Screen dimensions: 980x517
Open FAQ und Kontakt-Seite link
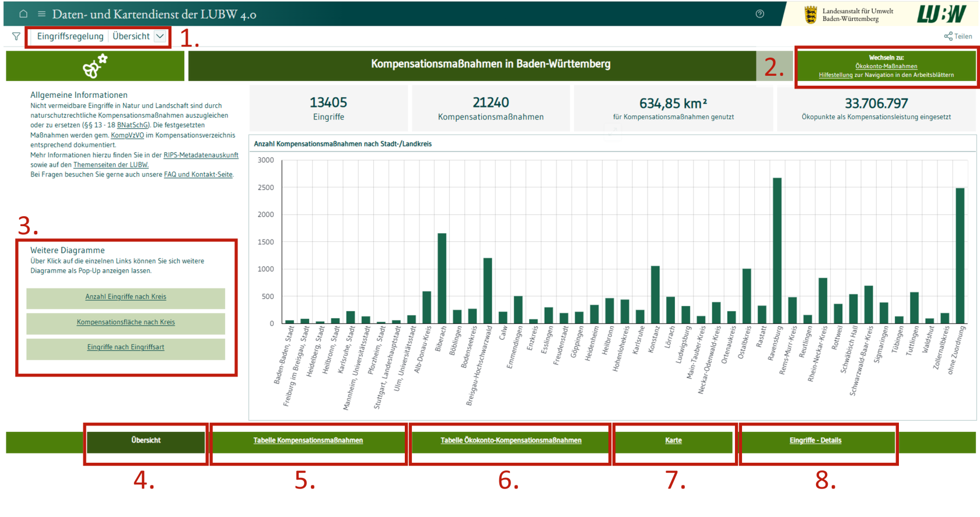tap(198, 175)
